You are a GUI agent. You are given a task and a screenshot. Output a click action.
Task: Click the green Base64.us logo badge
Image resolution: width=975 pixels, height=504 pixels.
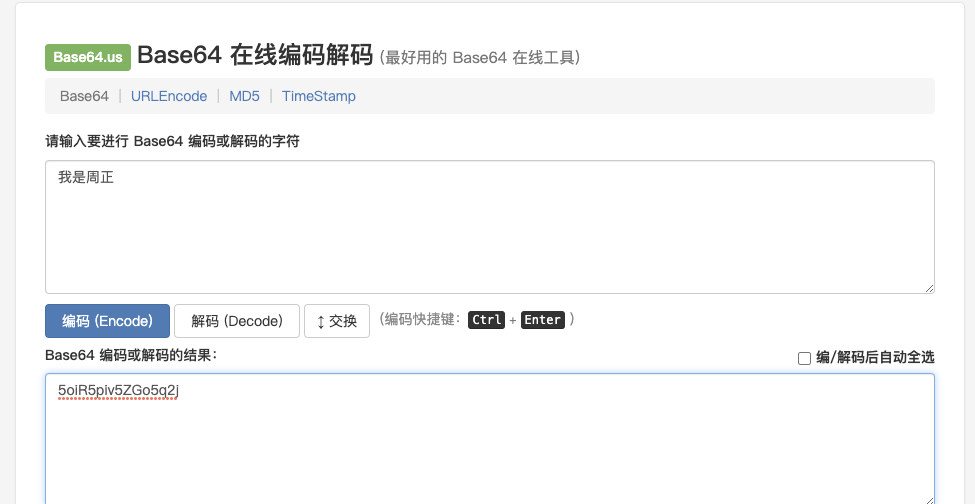click(88, 57)
